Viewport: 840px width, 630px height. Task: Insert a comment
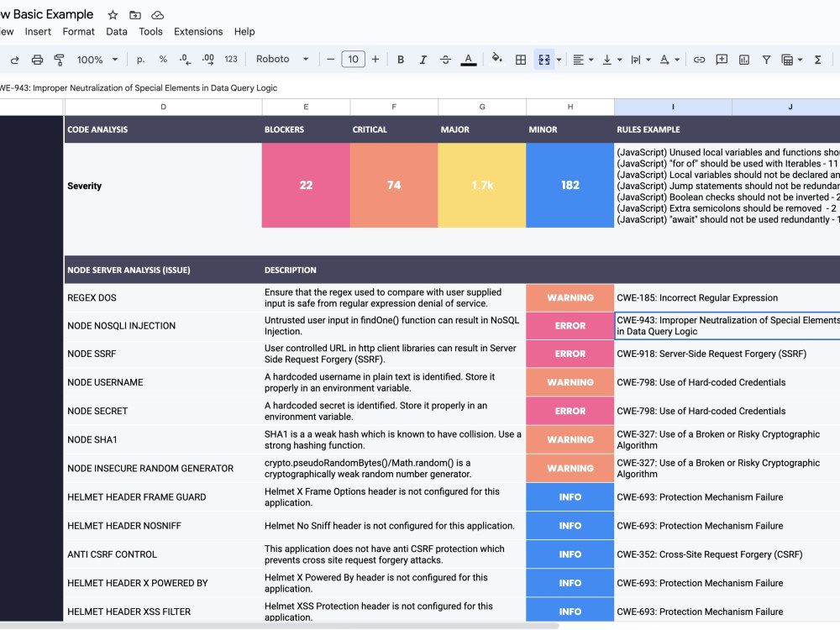point(722,60)
